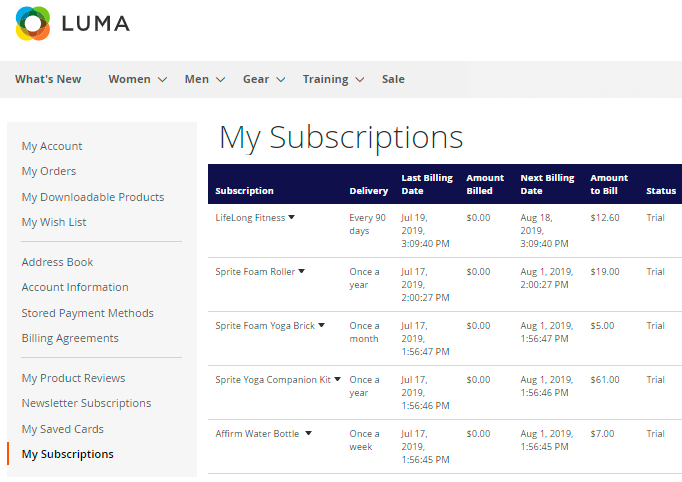The width and height of the screenshot is (682, 482).
Task: Go to My Wish List
Action: [x=54, y=222]
